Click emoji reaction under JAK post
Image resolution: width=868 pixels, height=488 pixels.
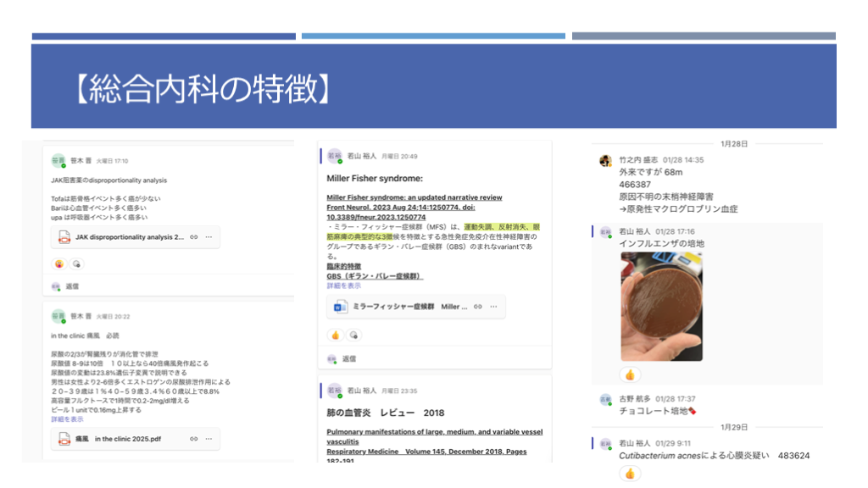58,263
